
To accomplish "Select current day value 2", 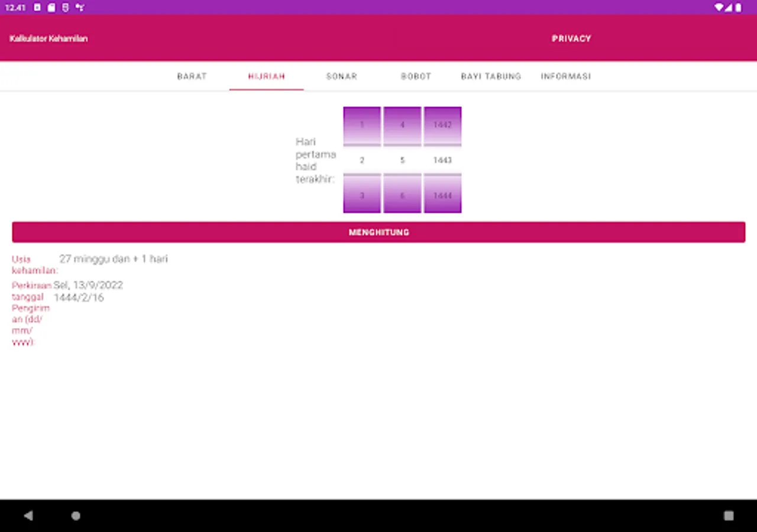I will [x=362, y=160].
